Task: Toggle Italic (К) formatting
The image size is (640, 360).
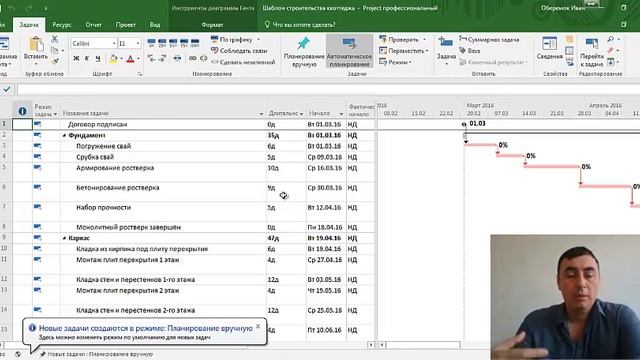Action: [87, 59]
